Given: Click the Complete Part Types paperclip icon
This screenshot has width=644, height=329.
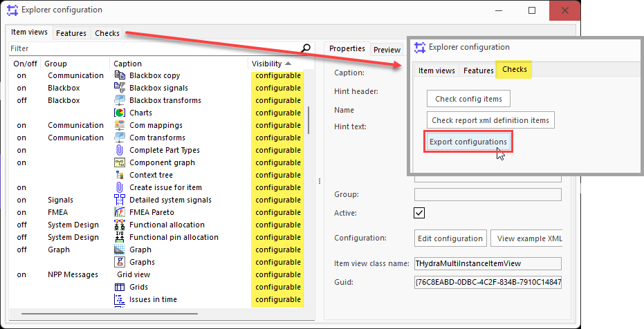Looking at the screenshot, I should [x=120, y=150].
